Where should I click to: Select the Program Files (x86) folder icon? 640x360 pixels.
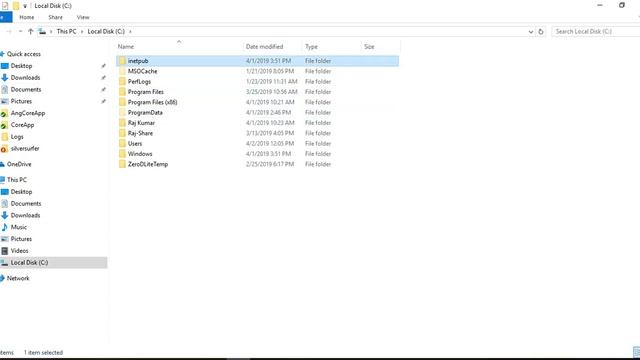pyautogui.click(x=122, y=102)
